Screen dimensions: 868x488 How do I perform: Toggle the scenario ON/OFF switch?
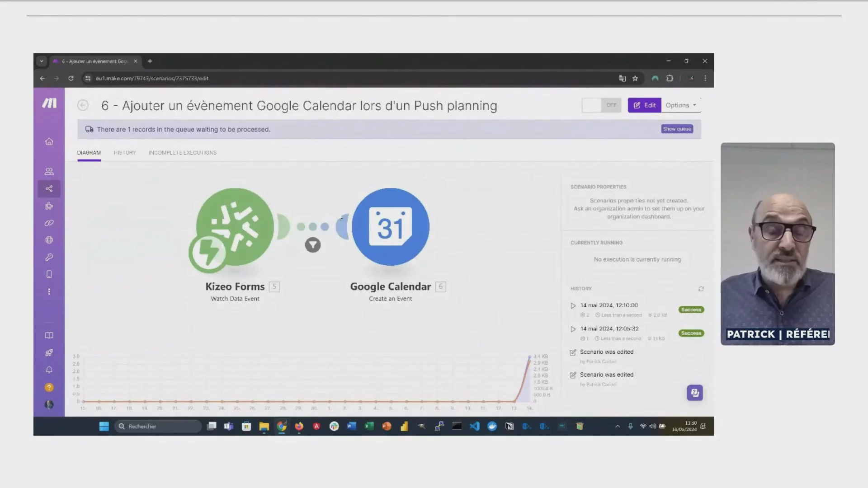[x=601, y=105]
